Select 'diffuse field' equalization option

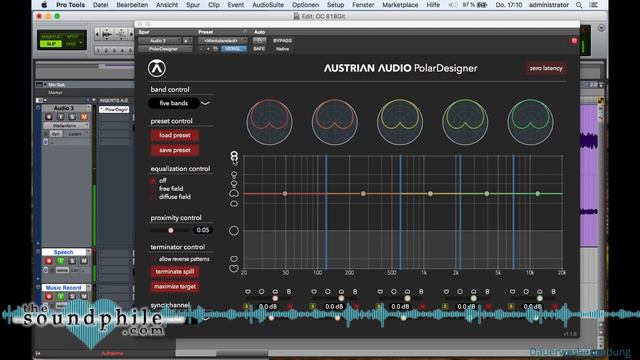(x=153, y=197)
